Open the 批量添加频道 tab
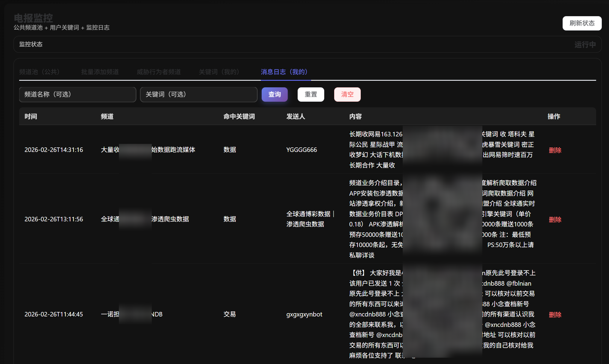Image resolution: width=609 pixels, height=364 pixels. click(100, 72)
